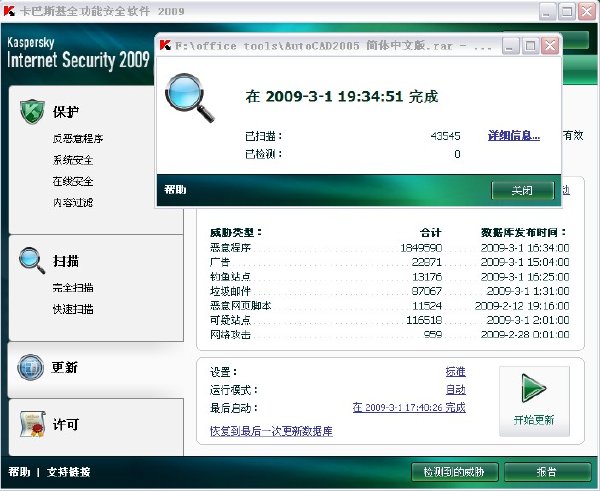Click 关闭 button in scan dialog

[523, 190]
